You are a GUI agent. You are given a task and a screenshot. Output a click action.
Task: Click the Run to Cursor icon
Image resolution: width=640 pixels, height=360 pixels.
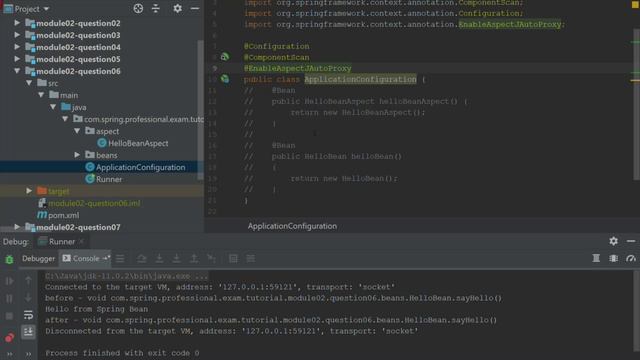pyautogui.click(x=211, y=258)
